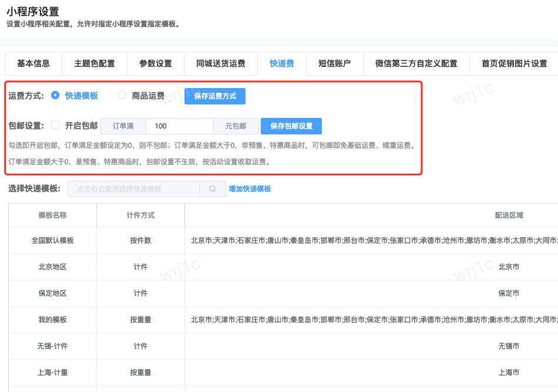The height and width of the screenshot is (392, 558).
Task: Open the 主题色配置 tab
Action: pyautogui.click(x=95, y=64)
